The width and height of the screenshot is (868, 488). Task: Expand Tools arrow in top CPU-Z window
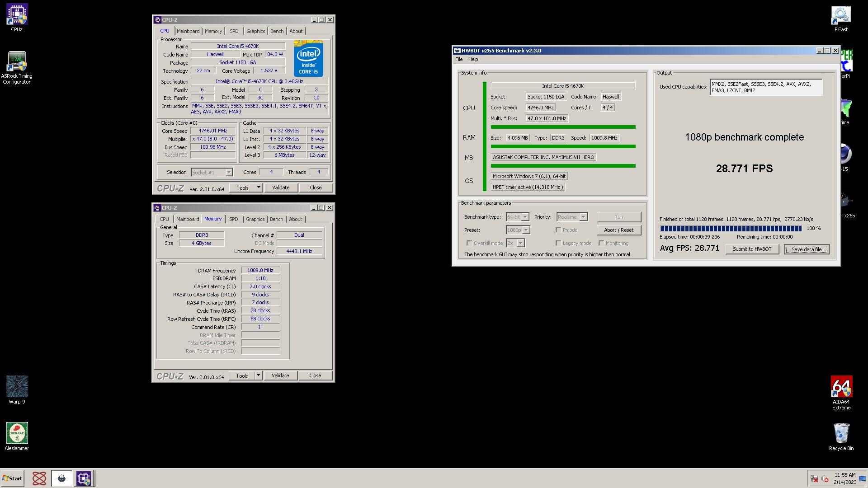tap(259, 188)
